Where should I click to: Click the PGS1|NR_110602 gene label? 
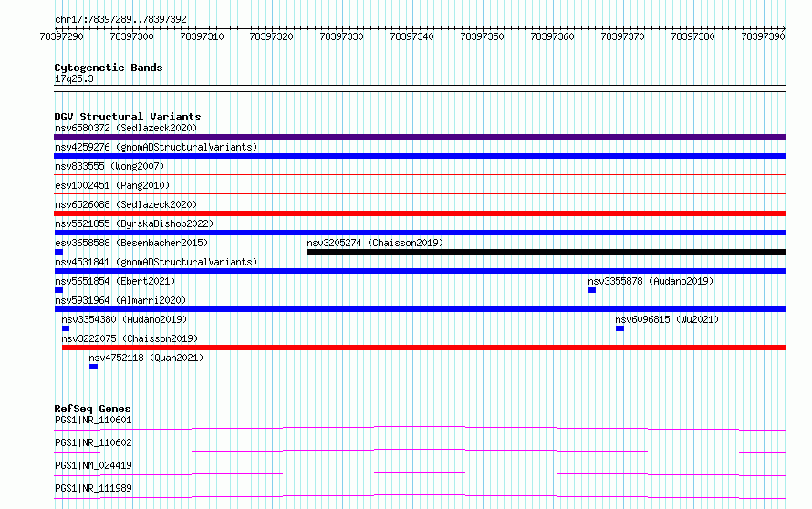93,442
